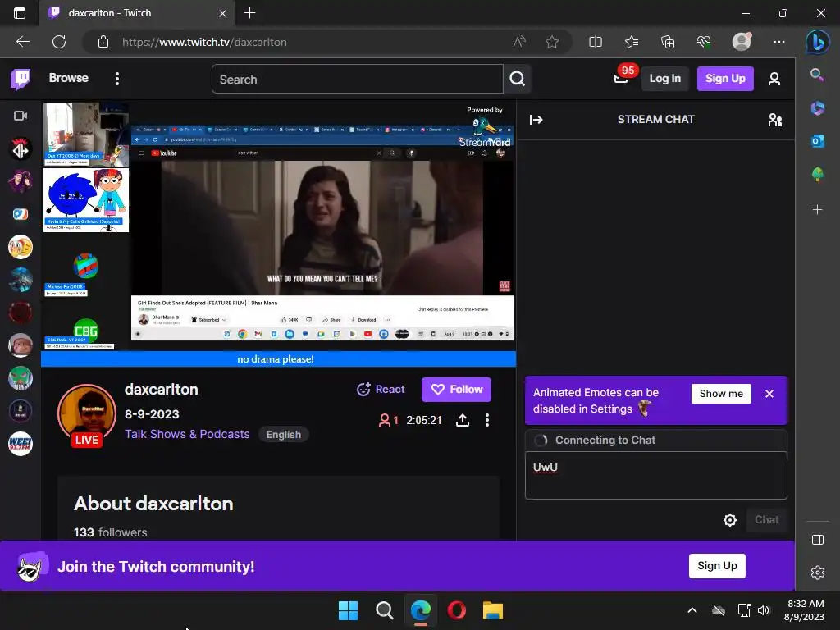
Task: Collapse the stream chat panel arrow
Action: [536, 120]
